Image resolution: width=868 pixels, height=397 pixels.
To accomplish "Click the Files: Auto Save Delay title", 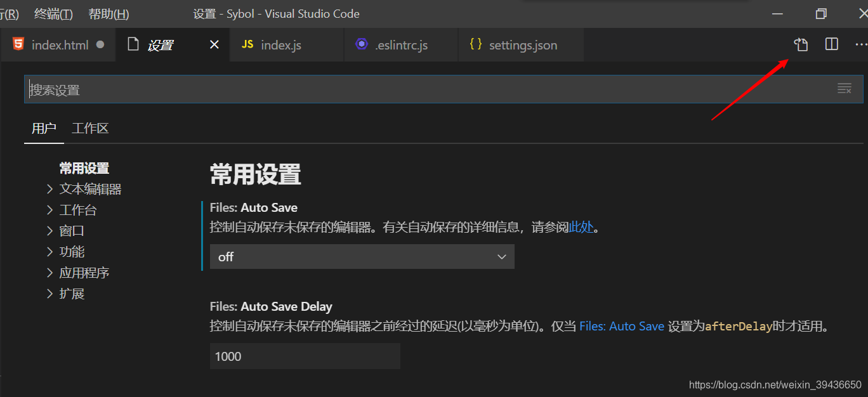I will pyautogui.click(x=271, y=307).
